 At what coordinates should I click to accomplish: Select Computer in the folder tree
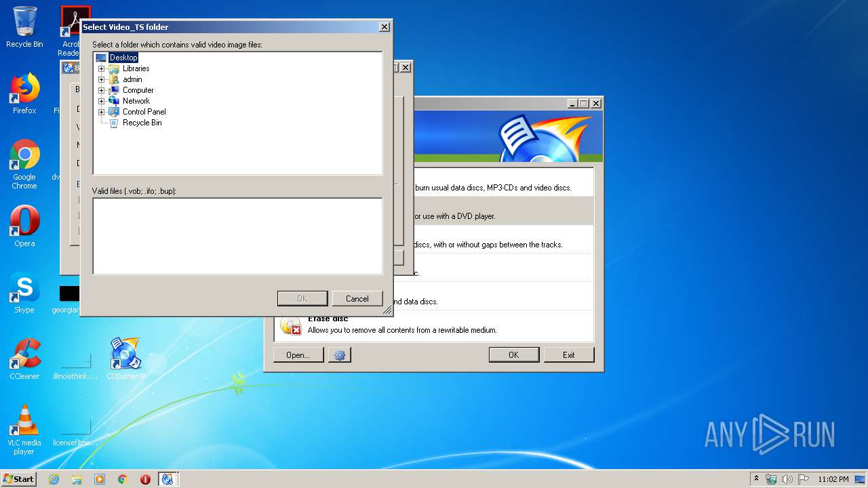coord(138,90)
